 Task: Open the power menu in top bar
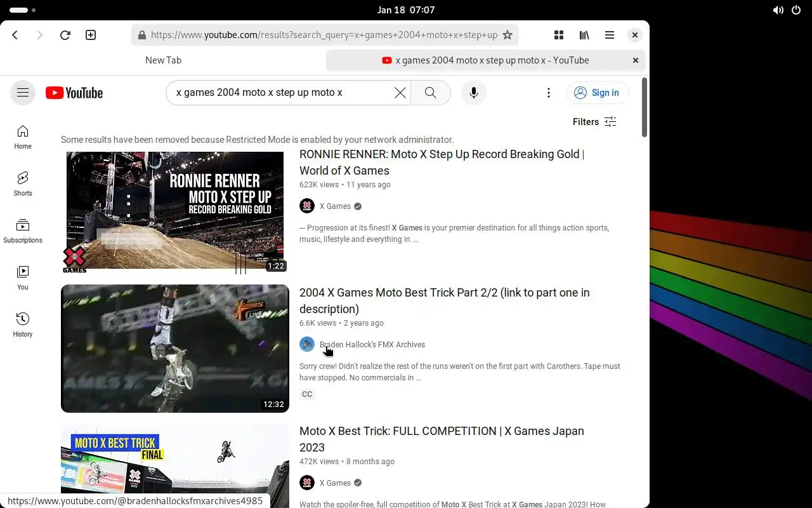pos(797,10)
